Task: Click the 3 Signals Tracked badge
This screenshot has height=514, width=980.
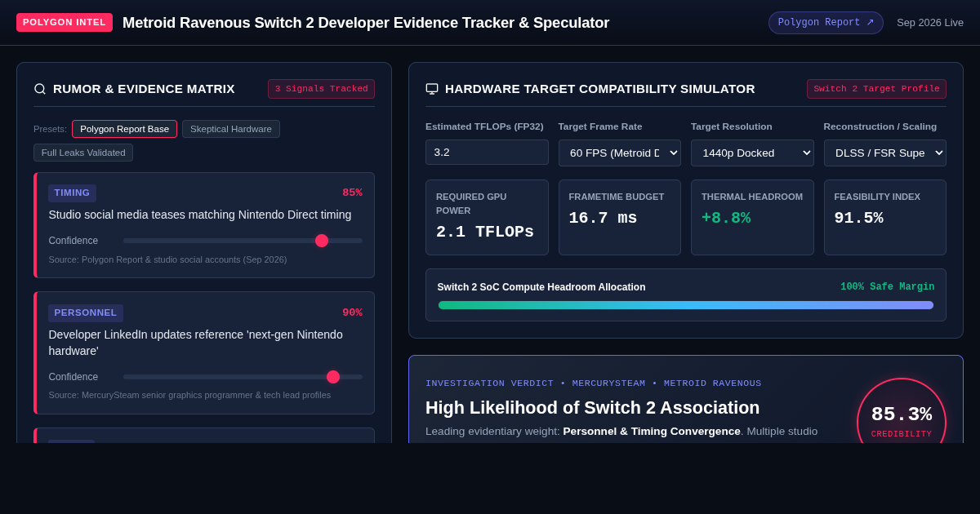Action: [x=321, y=89]
